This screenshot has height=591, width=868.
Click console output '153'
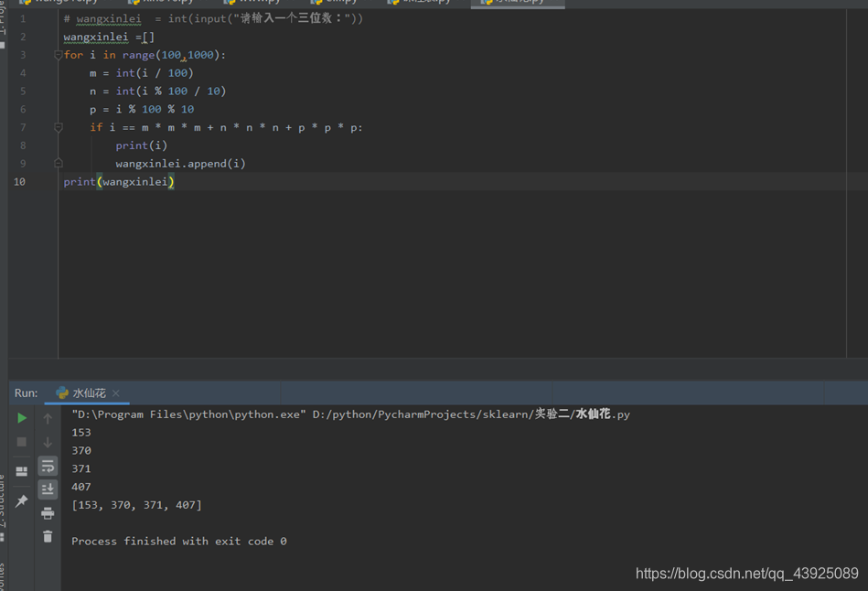(81, 433)
